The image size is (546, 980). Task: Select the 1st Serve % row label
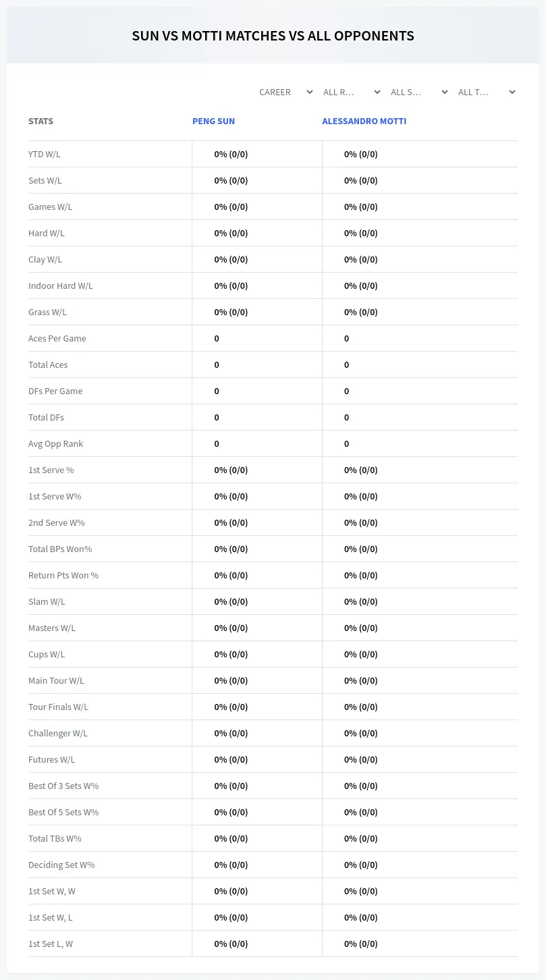(51, 470)
